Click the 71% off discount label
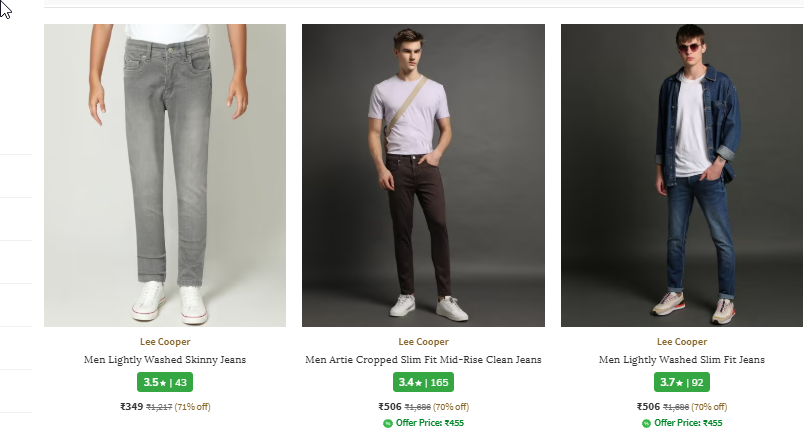Image resolution: width=809 pixels, height=444 pixels. coord(192,407)
